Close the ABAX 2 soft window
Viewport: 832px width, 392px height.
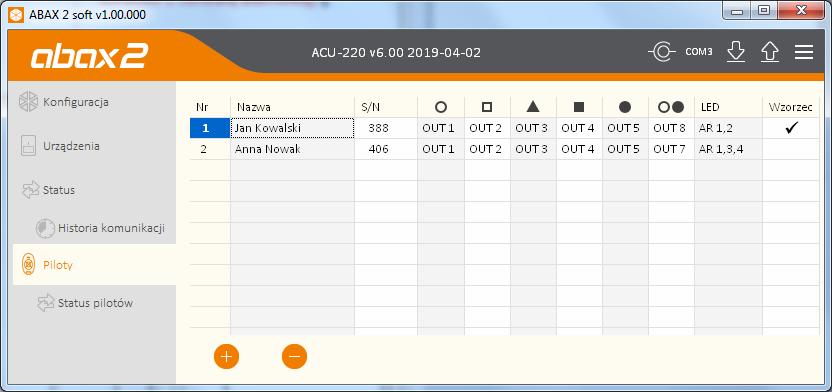tap(800, 11)
